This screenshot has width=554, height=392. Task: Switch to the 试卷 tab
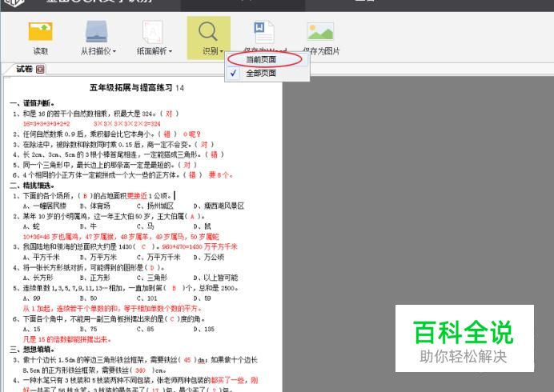click(x=25, y=69)
